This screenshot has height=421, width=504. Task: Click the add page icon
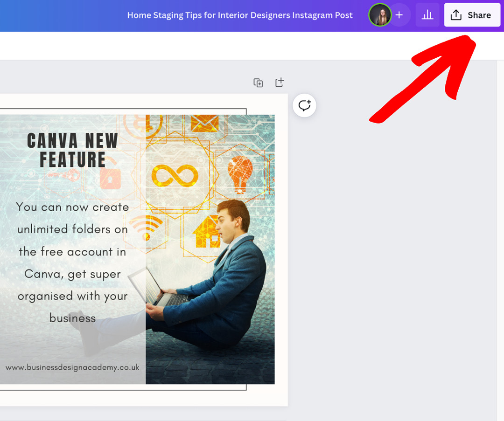279,83
